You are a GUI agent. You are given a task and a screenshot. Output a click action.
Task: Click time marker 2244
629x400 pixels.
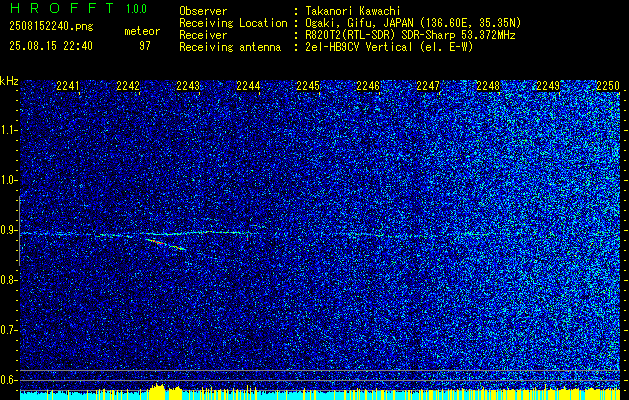click(248, 86)
